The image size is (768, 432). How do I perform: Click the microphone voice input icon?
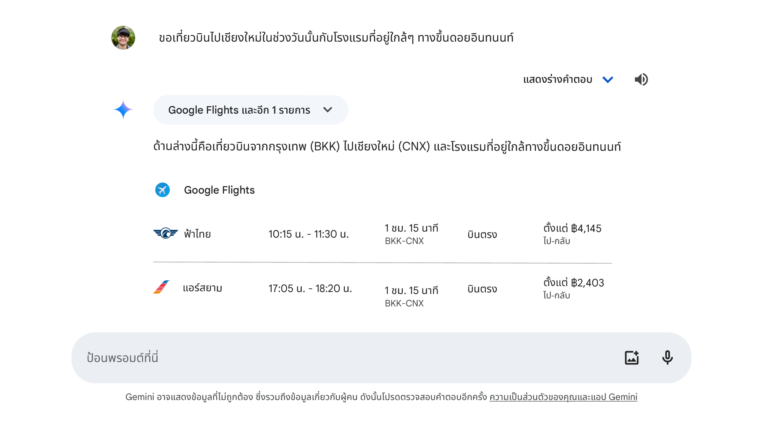pyautogui.click(x=667, y=358)
